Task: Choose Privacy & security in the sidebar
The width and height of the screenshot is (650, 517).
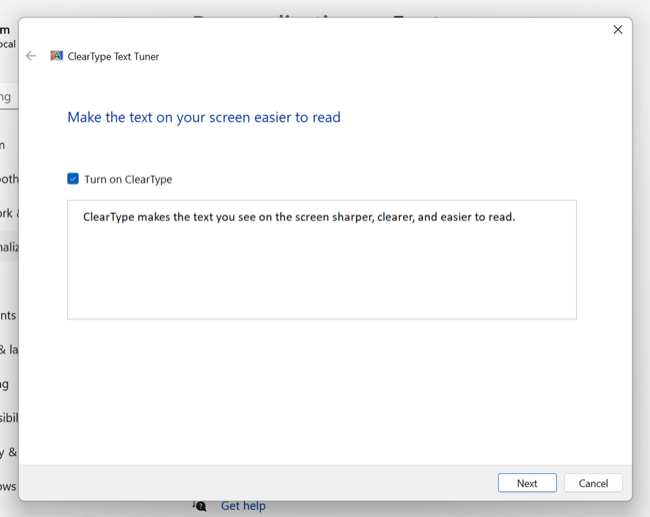Action: pyautogui.click(x=8, y=452)
